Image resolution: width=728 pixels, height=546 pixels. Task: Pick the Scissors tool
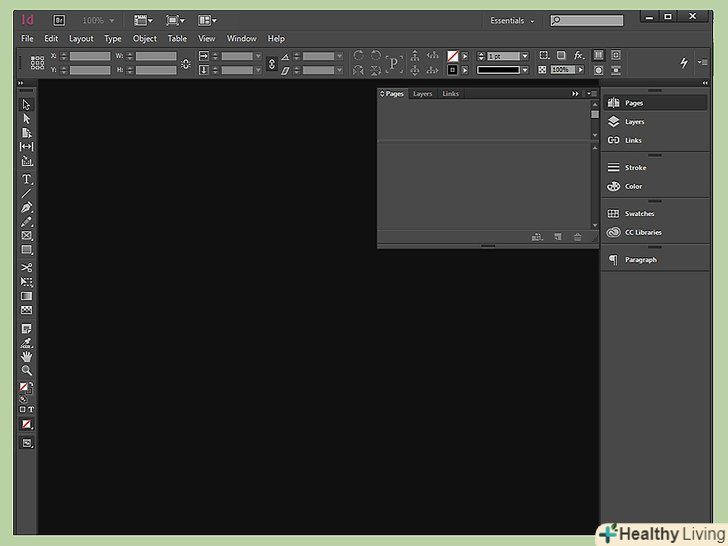point(27,268)
